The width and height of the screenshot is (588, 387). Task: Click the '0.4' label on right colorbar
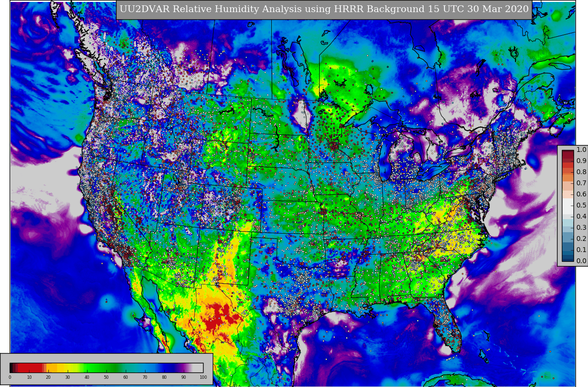coord(581,216)
